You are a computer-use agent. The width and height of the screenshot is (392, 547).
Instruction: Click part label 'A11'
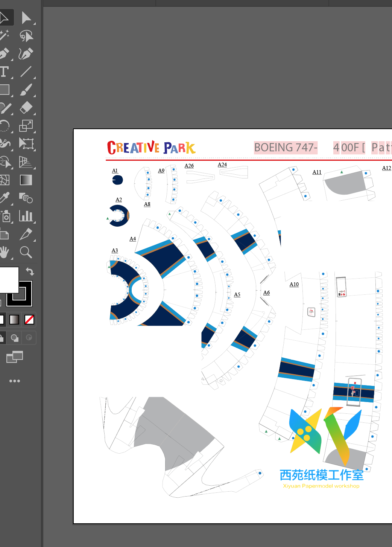coord(317,172)
